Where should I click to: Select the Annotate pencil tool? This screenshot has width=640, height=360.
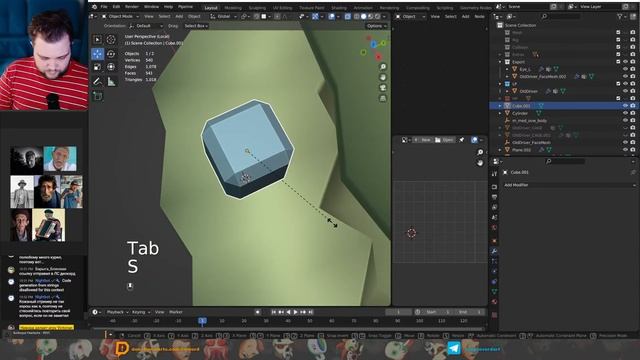coord(98,82)
